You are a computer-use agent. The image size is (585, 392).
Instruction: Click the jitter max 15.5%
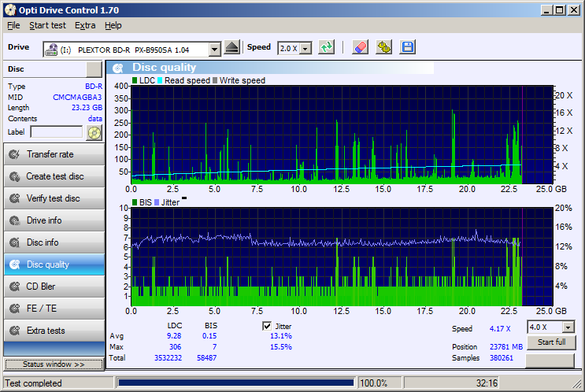[x=281, y=347]
